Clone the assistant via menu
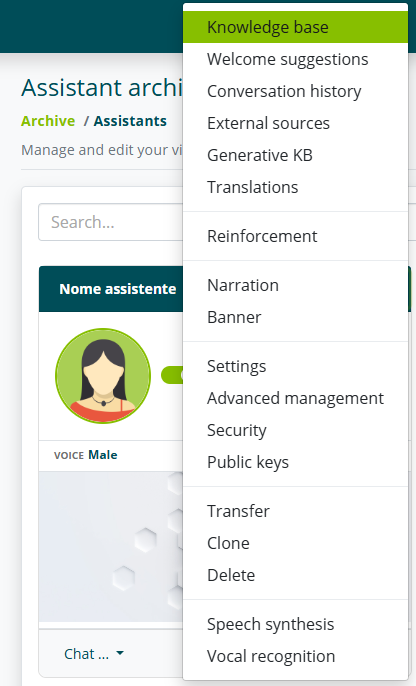Screen dimensions: 416x686 pos(296,542)
